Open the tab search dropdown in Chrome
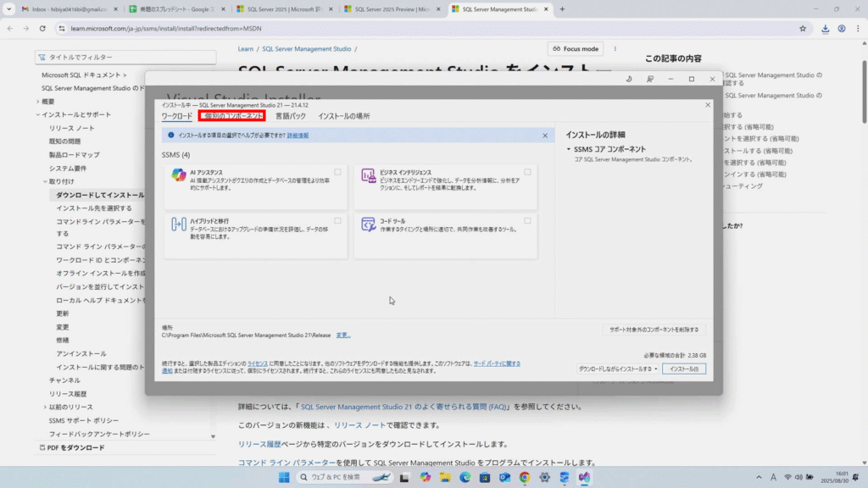This screenshot has width=868, height=488. (8, 8)
